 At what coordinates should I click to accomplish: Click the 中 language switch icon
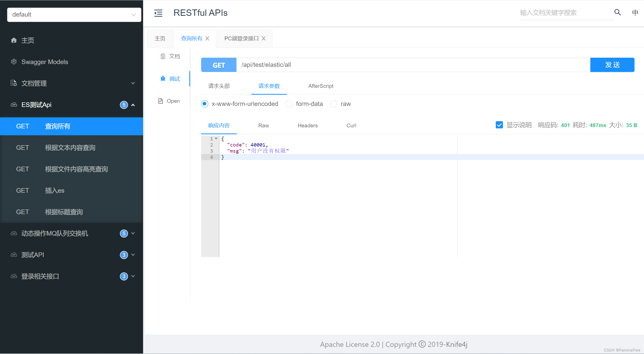(635, 13)
